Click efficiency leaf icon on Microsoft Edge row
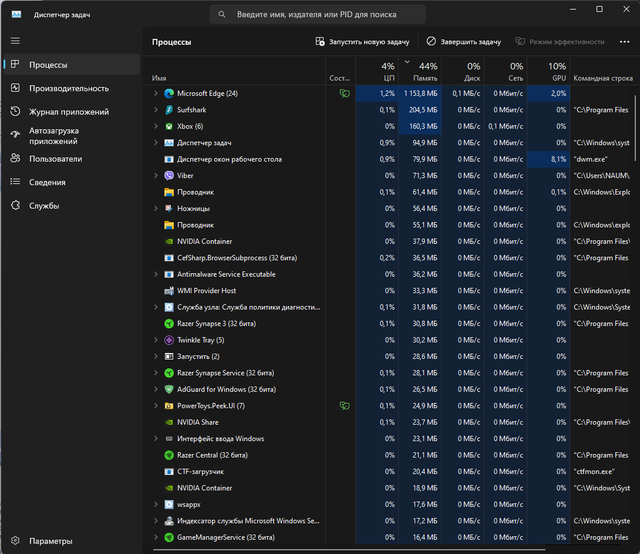640x554 pixels. (344, 93)
